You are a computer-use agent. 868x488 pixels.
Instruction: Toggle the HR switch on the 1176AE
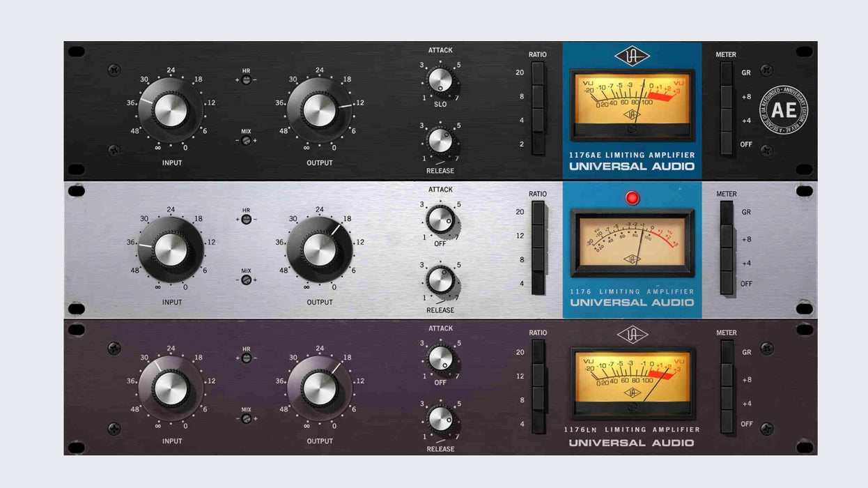coord(246,80)
